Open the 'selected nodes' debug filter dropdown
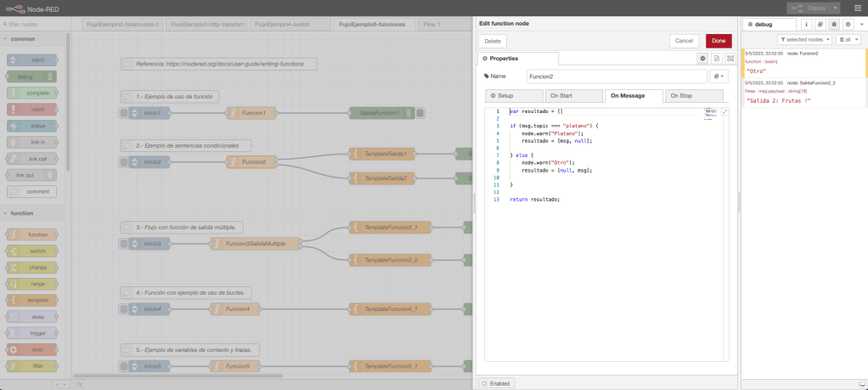Viewport: 868px width, 390px height. point(803,40)
